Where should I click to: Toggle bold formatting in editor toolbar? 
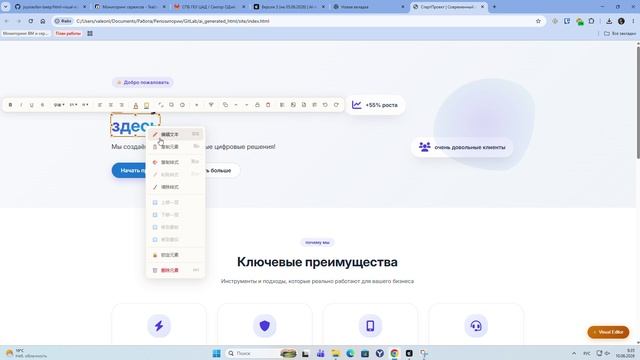tap(10, 105)
